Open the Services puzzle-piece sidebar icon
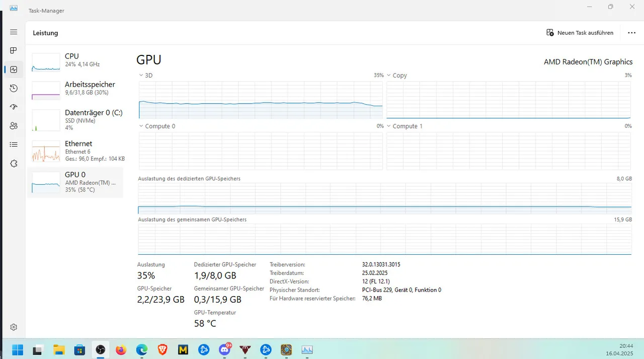 [14, 164]
